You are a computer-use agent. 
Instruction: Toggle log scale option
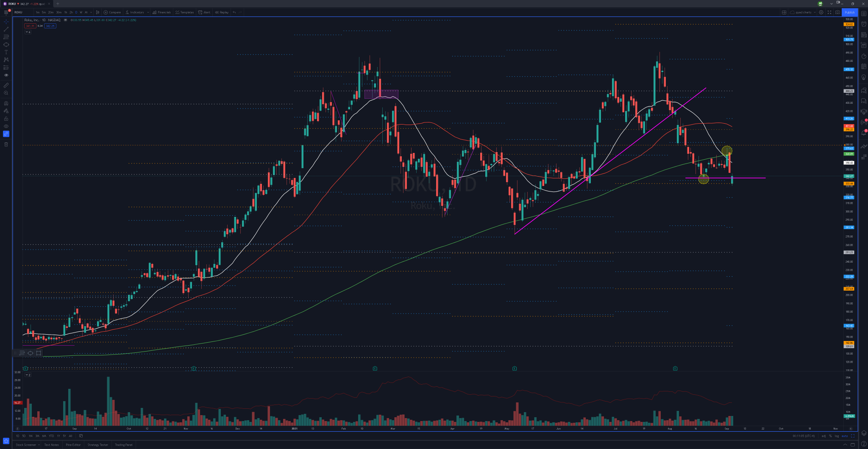click(x=837, y=436)
